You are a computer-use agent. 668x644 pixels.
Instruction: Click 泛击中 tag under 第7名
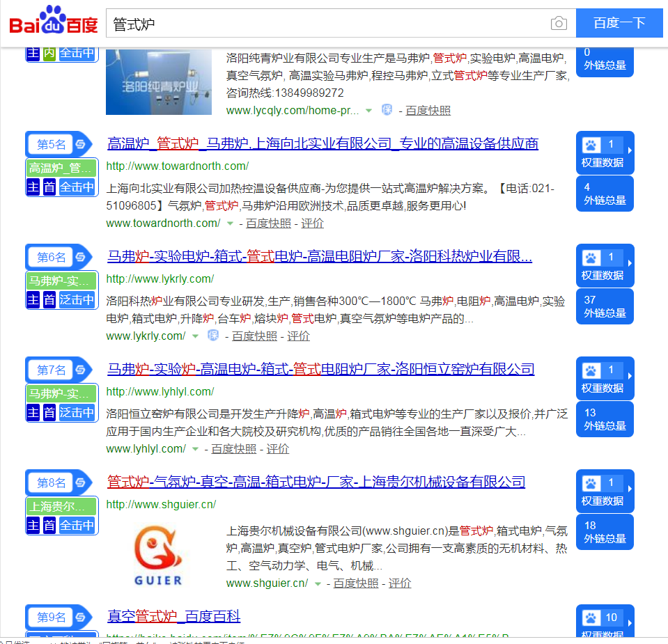click(x=77, y=413)
